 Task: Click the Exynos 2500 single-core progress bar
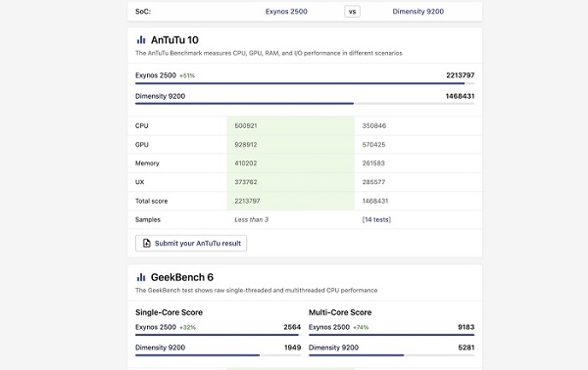point(218,335)
